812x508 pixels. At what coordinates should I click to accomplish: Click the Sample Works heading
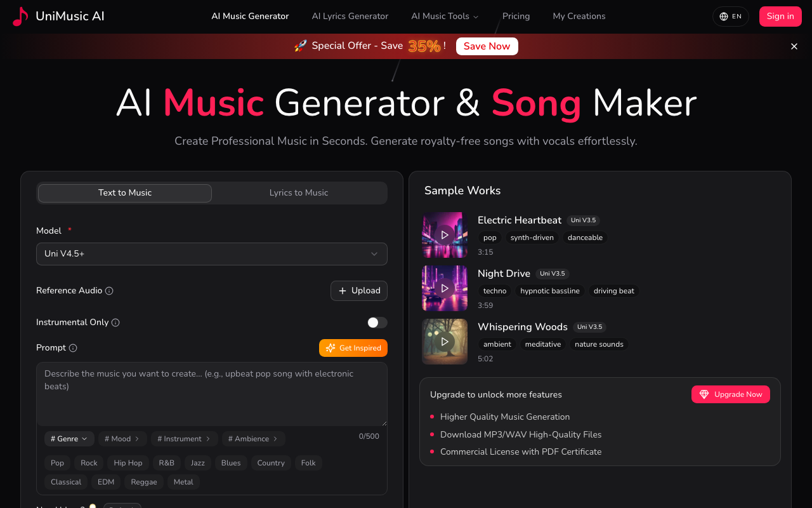pyautogui.click(x=462, y=190)
